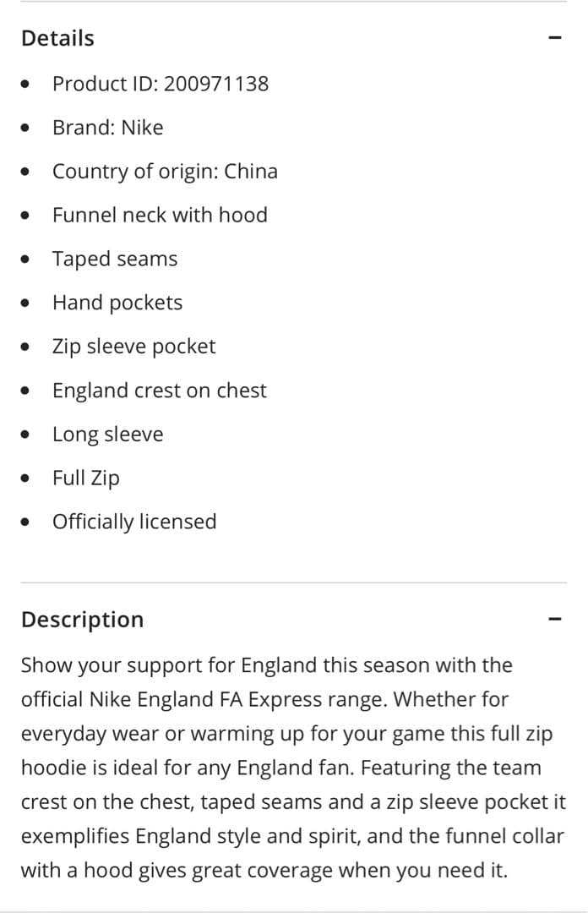Click the Funnel neck with hood bullet
The width and height of the screenshot is (588, 913).
161,215
